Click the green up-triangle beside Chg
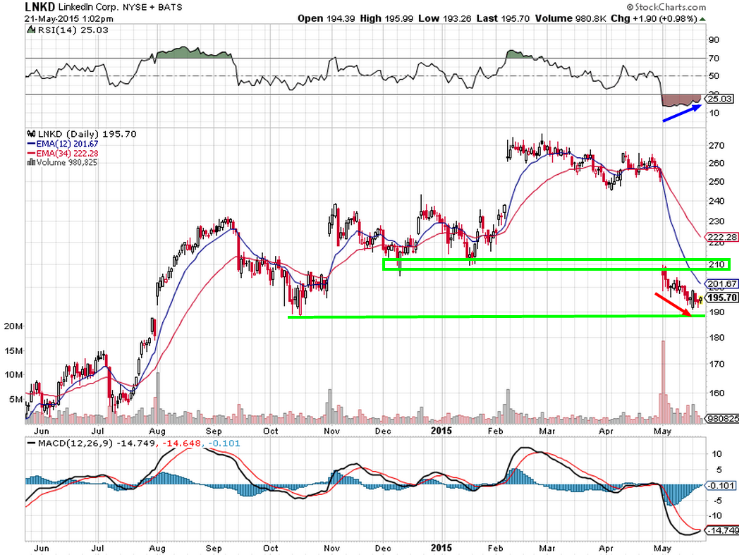 point(702,19)
